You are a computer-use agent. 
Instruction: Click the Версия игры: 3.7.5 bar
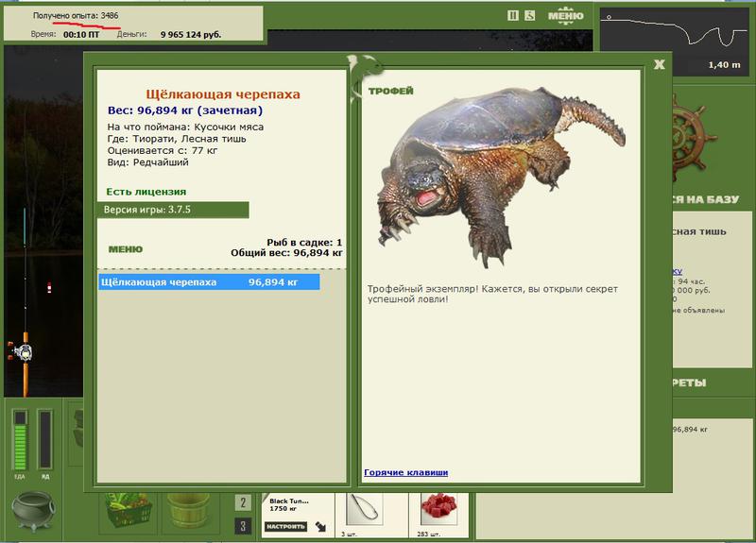pos(173,210)
